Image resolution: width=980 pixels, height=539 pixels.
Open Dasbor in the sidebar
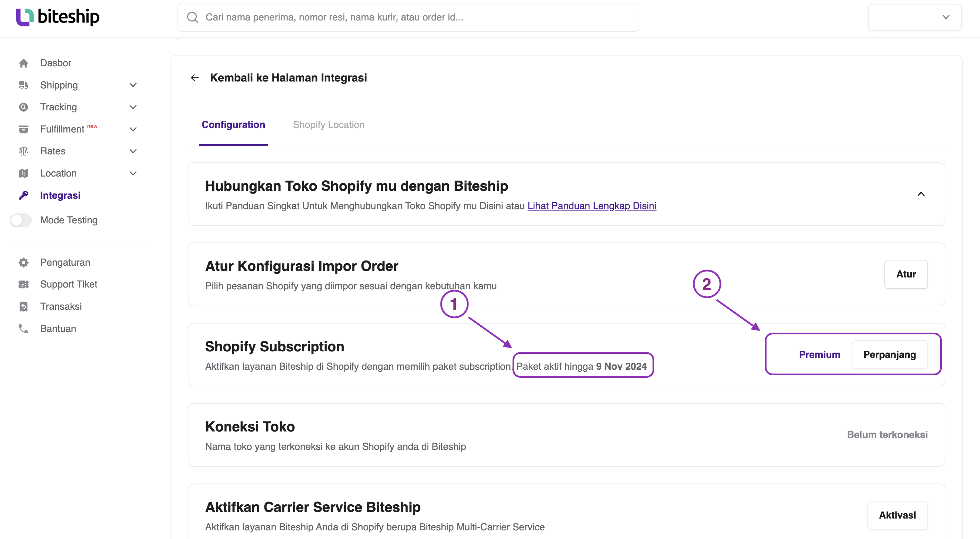click(x=56, y=63)
